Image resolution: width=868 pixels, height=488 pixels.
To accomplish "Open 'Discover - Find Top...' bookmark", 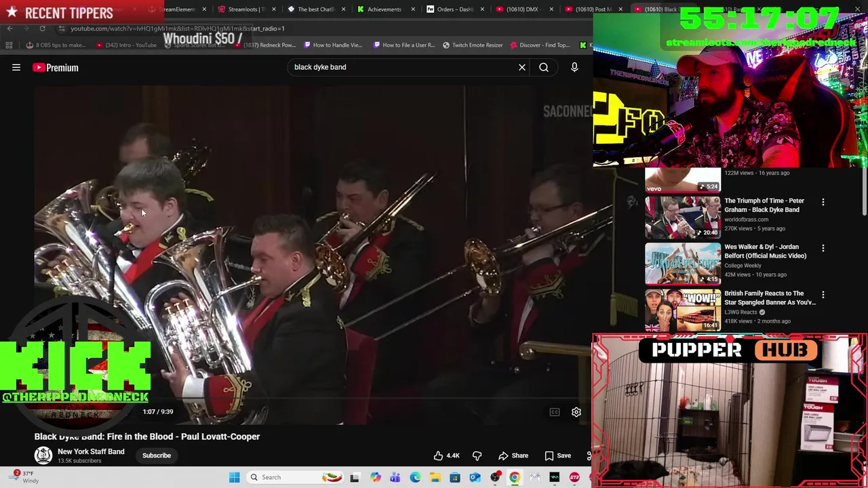I will pos(540,45).
